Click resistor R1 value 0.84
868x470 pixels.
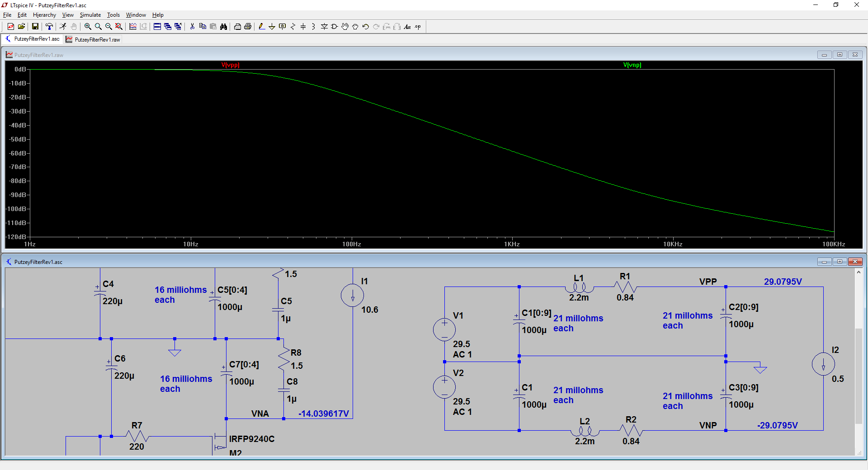(x=625, y=297)
